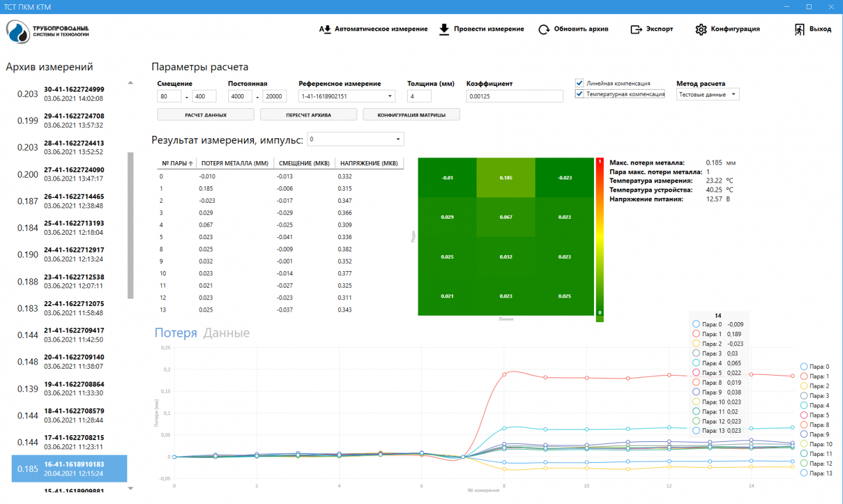This screenshot has height=504, width=843.
Task: Click the Выход exit door icon
Action: pyautogui.click(x=799, y=29)
